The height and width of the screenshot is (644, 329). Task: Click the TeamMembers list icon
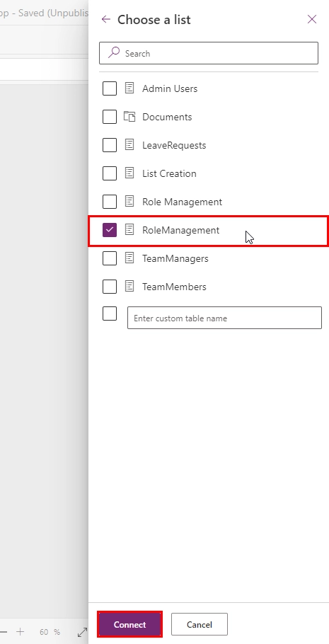point(129,287)
